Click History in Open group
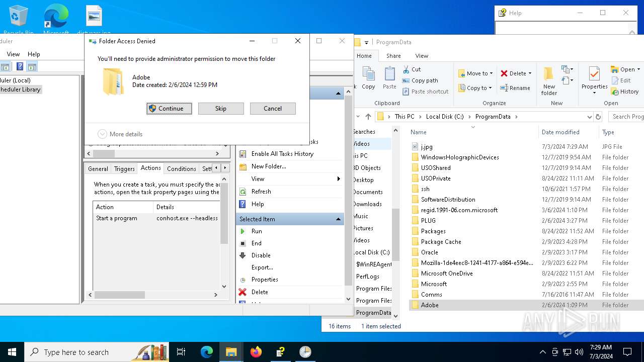The image size is (644, 362). pos(625,92)
